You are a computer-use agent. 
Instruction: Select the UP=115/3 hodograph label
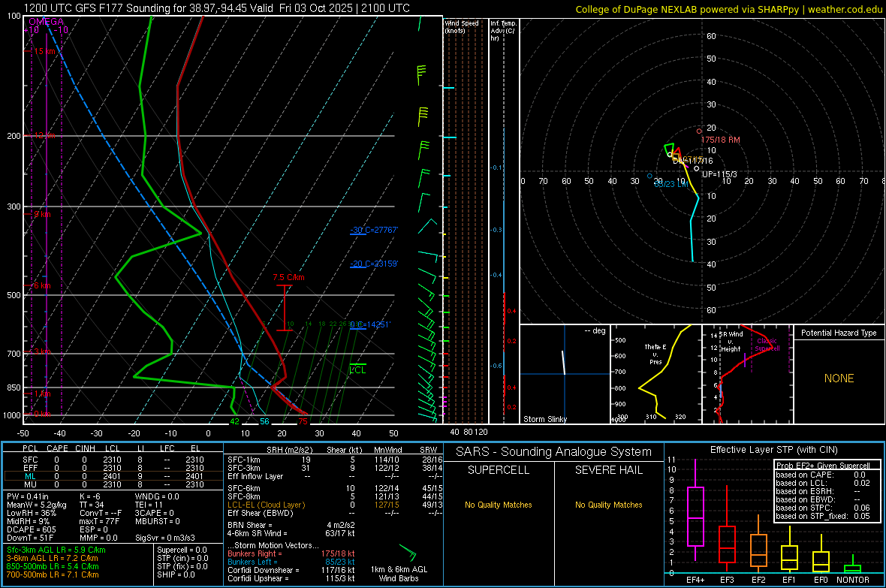[x=719, y=174]
